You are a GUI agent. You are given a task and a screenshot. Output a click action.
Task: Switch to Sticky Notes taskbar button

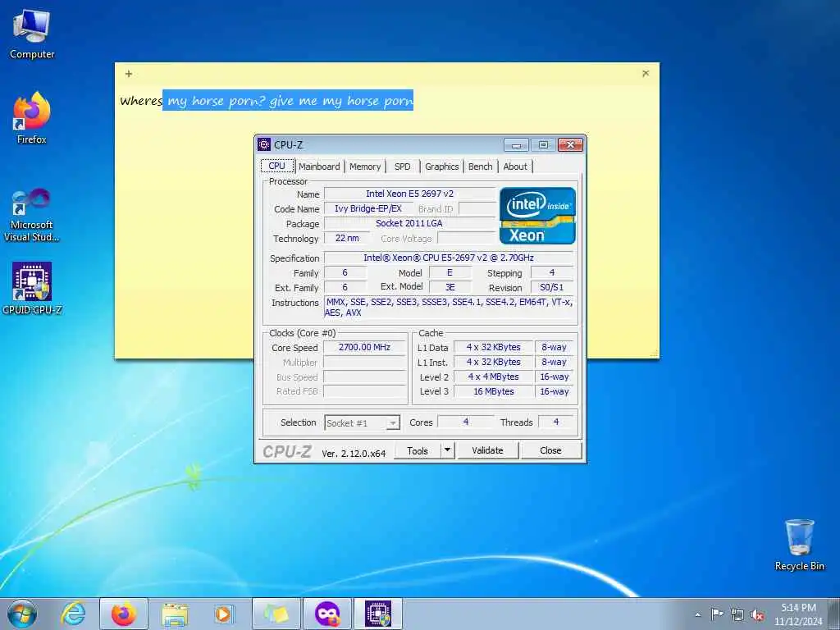276,614
